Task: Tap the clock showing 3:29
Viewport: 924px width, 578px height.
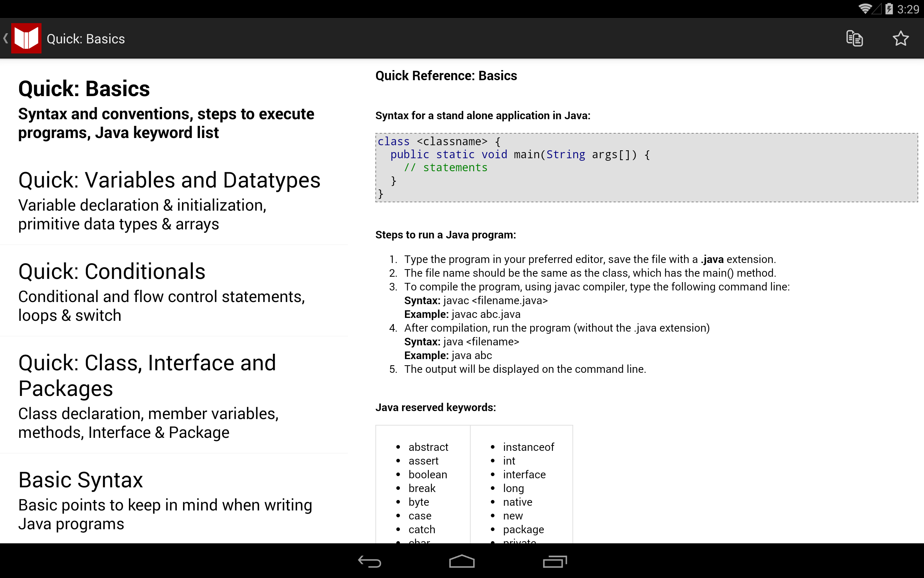Action: [908, 9]
